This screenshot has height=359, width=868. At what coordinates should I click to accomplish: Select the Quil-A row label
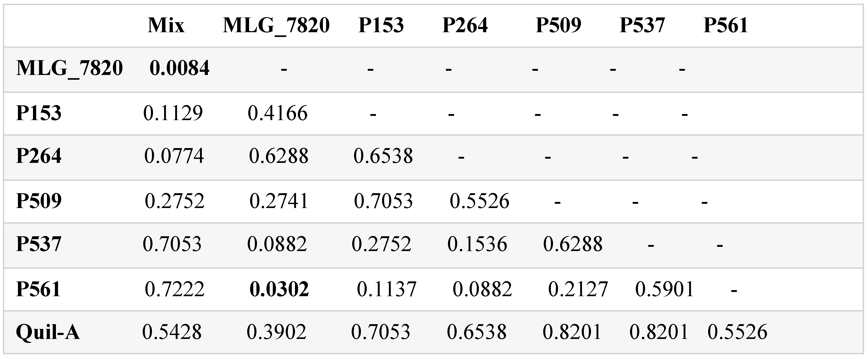[x=48, y=332]
